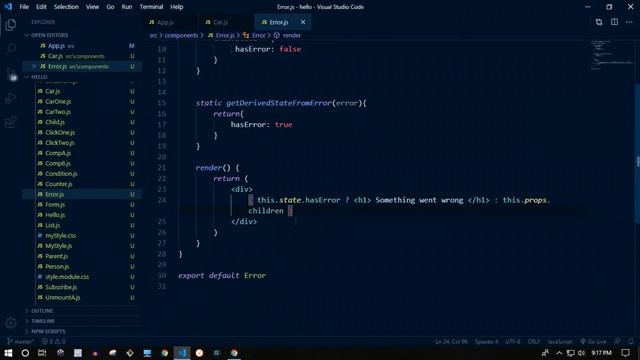Click the notifications bell in status bar
The width and height of the screenshot is (640, 360).
point(631,341)
